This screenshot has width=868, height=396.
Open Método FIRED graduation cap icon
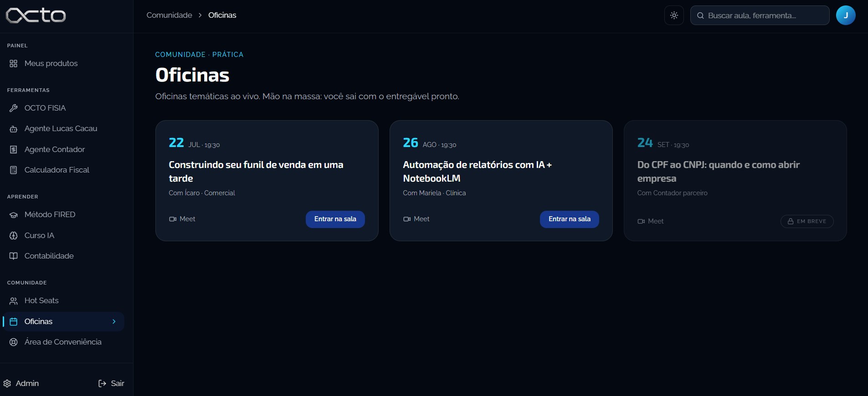coord(14,215)
